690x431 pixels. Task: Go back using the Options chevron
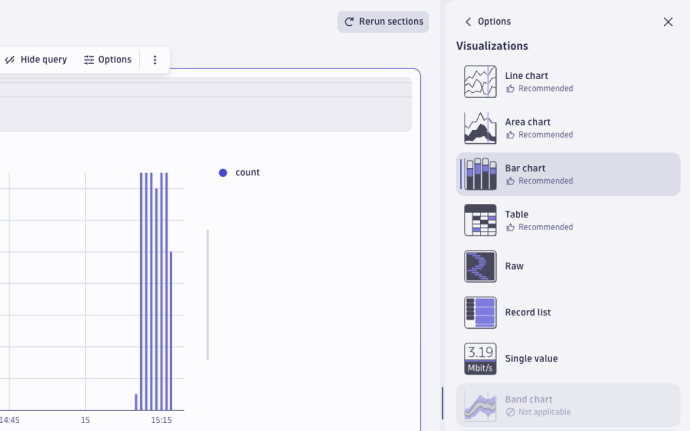tap(468, 22)
